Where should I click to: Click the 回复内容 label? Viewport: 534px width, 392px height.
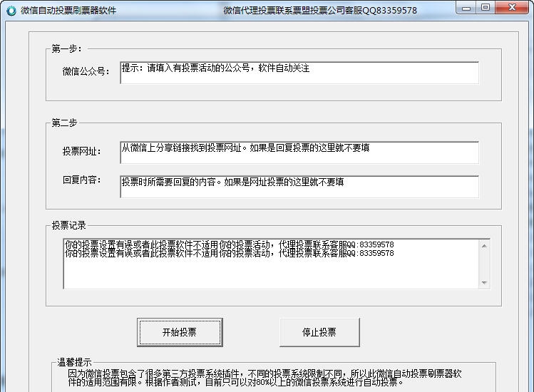click(82, 180)
